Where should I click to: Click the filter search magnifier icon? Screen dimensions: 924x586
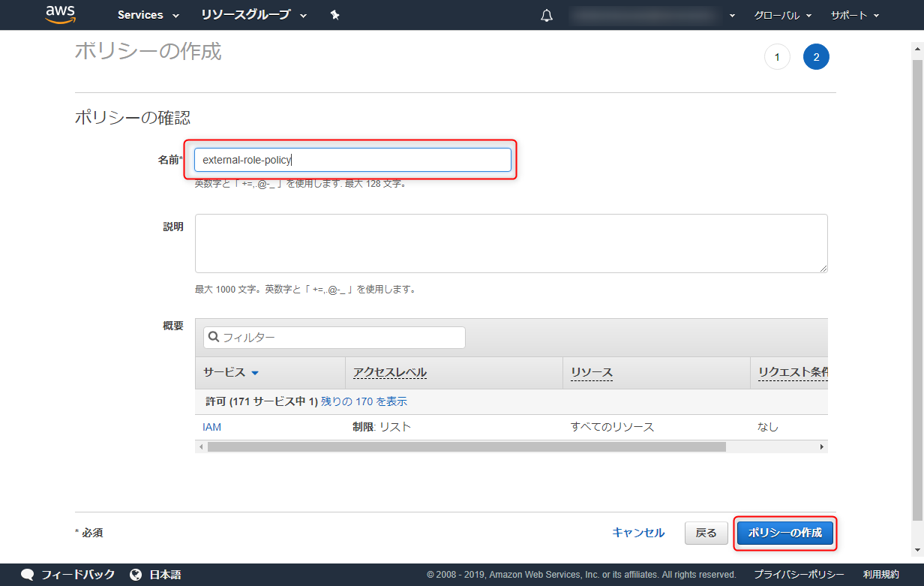213,337
